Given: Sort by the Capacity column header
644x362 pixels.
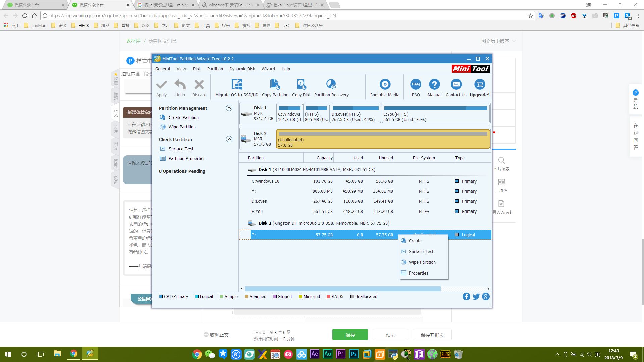Looking at the screenshot, I should coord(318,158).
